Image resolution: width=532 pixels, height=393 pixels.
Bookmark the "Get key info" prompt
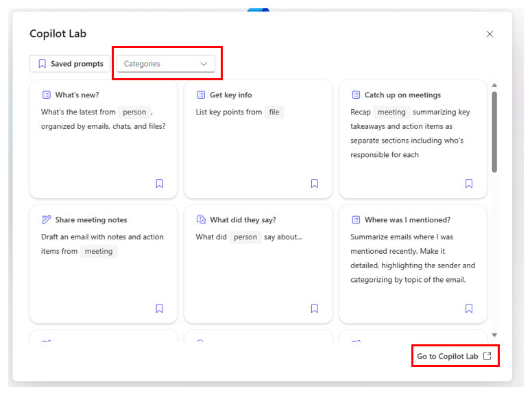pyautogui.click(x=315, y=184)
